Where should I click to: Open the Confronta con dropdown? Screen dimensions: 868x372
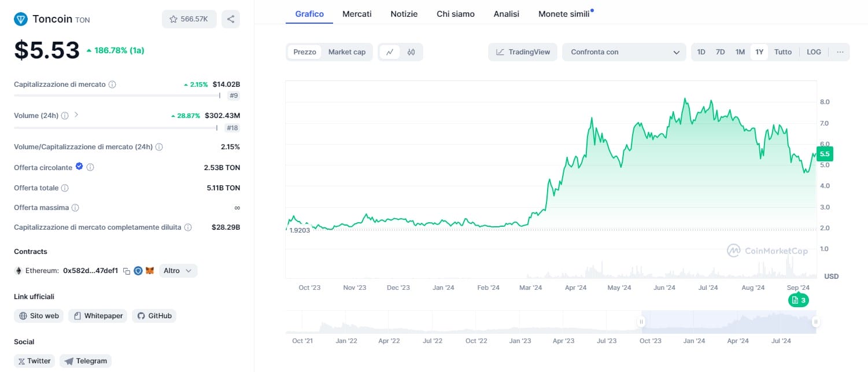point(624,52)
